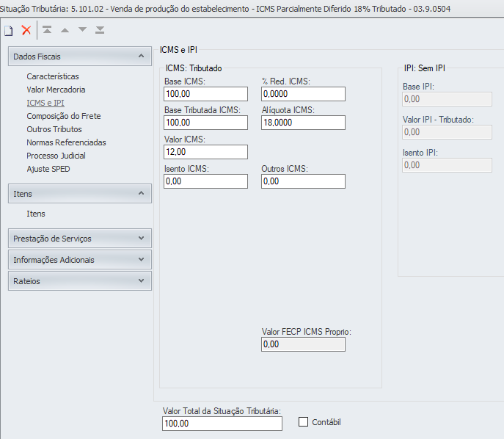Image resolution: width=504 pixels, height=439 pixels.
Task: Open Itens sub-item in sidebar
Action: [36, 214]
